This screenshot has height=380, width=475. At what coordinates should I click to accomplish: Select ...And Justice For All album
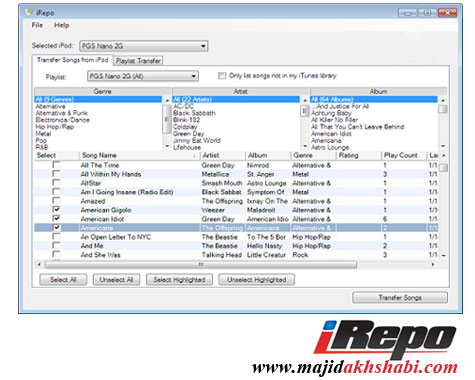click(340, 106)
